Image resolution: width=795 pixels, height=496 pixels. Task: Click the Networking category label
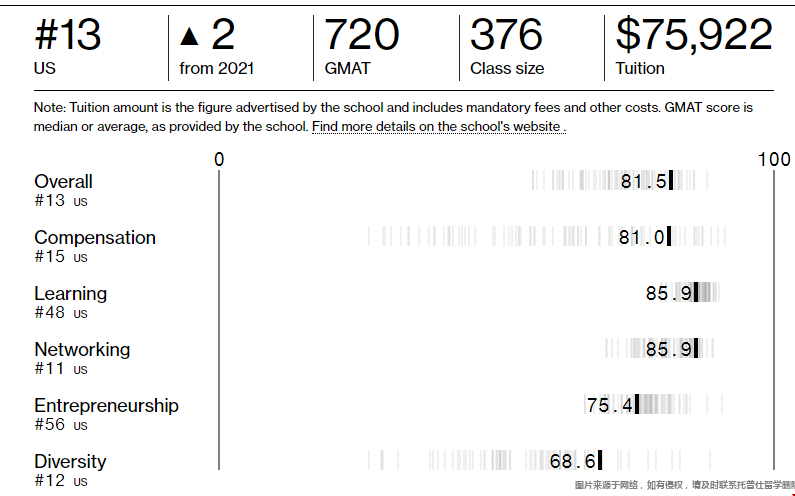coord(82,349)
